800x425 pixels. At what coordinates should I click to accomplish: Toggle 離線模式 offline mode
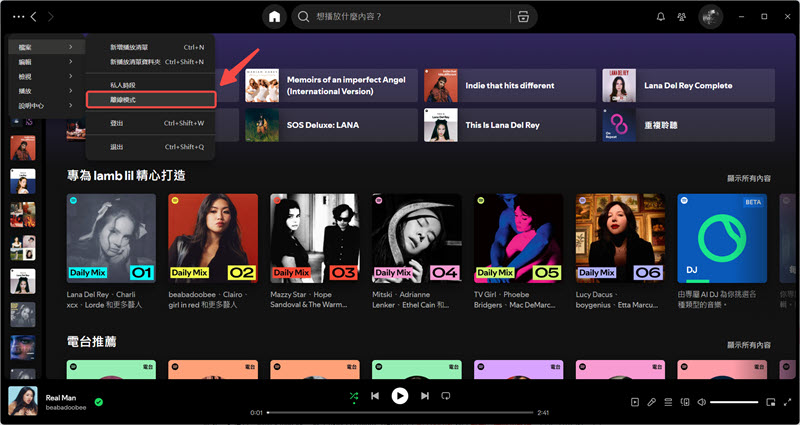(x=151, y=100)
